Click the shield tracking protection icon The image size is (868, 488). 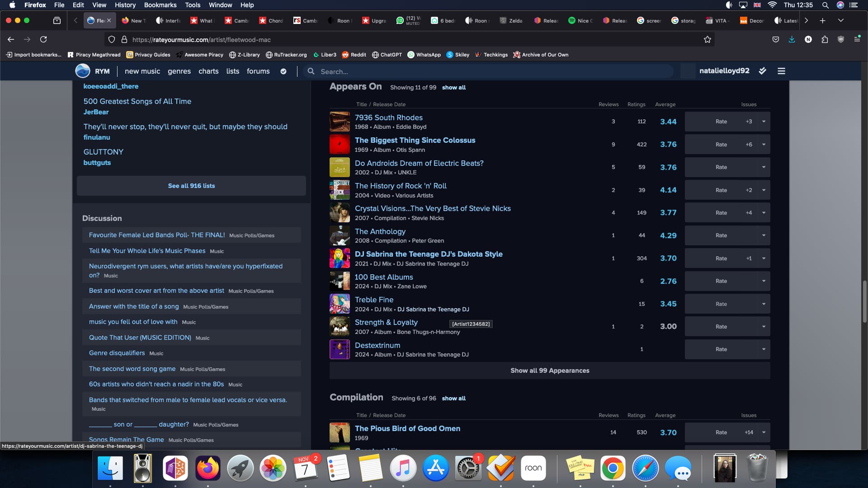coord(112,39)
